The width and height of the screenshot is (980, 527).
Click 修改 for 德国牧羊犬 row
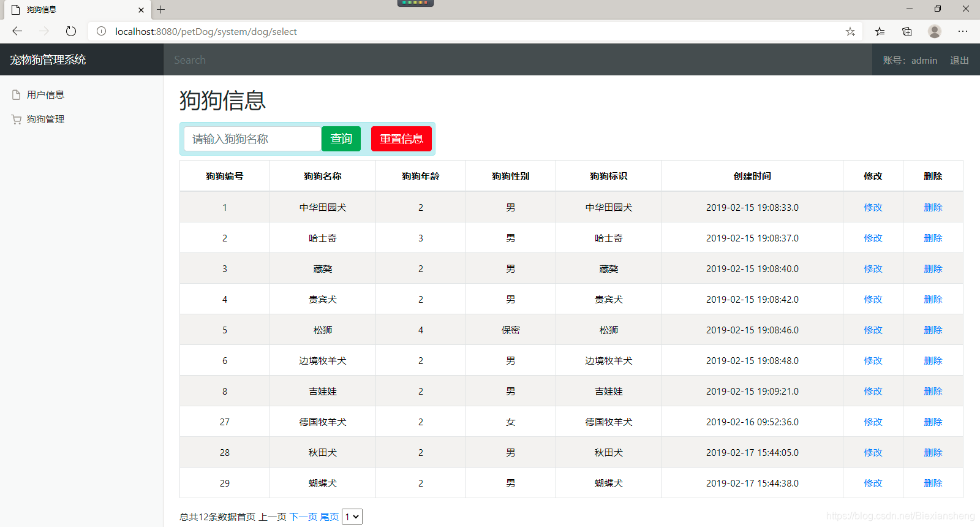pos(873,422)
